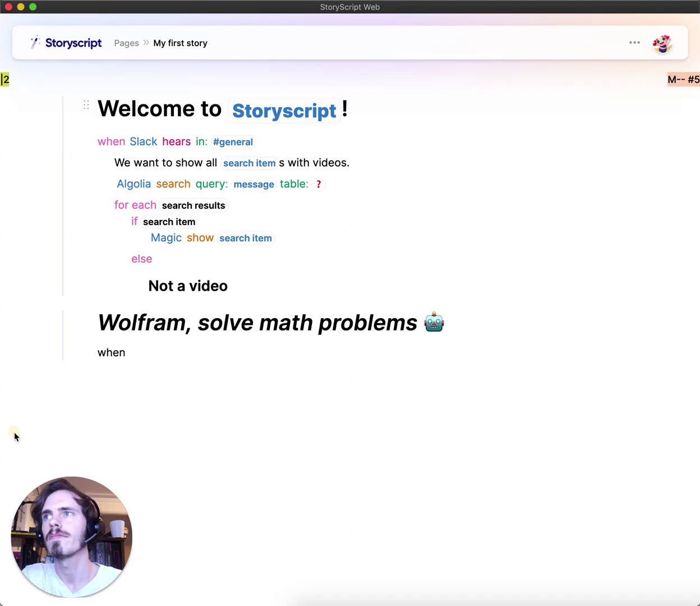Viewport: 700px width, 606px height.
Task: Click the 'Not a video' heading
Action: tap(188, 286)
